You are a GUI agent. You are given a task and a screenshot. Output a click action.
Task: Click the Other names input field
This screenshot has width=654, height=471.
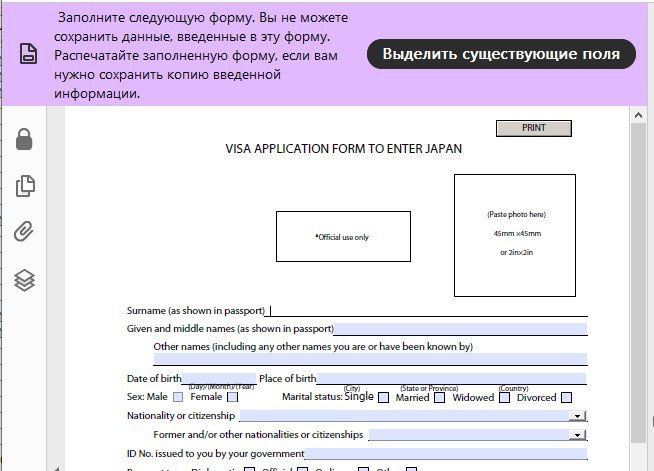click(370, 359)
